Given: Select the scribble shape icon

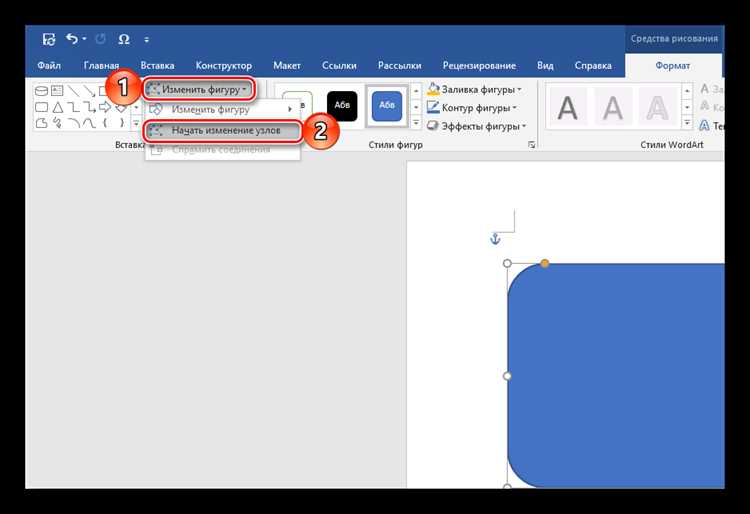Looking at the screenshot, I should (57, 123).
